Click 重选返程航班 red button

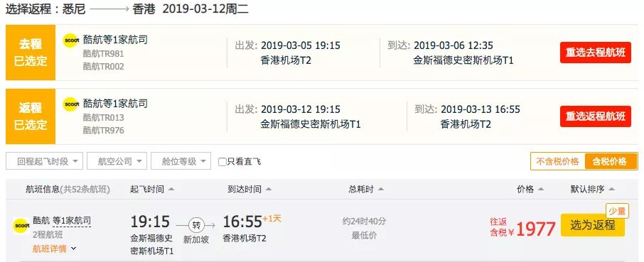coord(596,116)
